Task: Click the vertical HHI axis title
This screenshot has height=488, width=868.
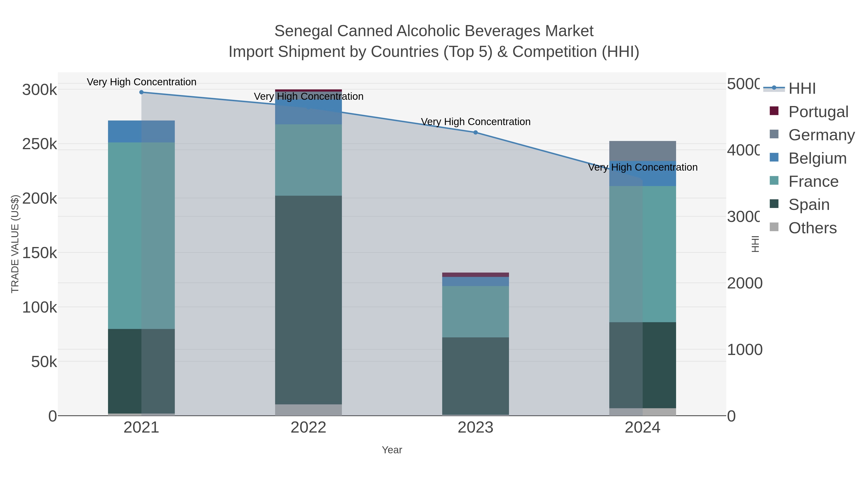Action: 755,244
